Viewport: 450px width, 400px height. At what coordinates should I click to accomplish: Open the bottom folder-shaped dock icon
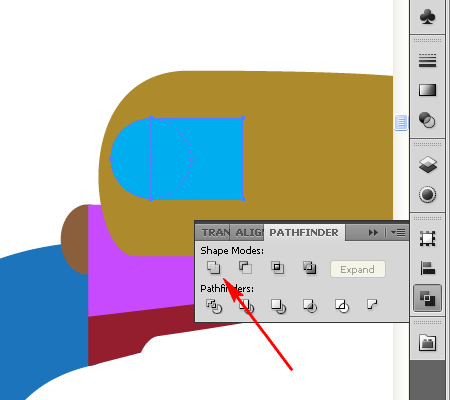pos(428,342)
